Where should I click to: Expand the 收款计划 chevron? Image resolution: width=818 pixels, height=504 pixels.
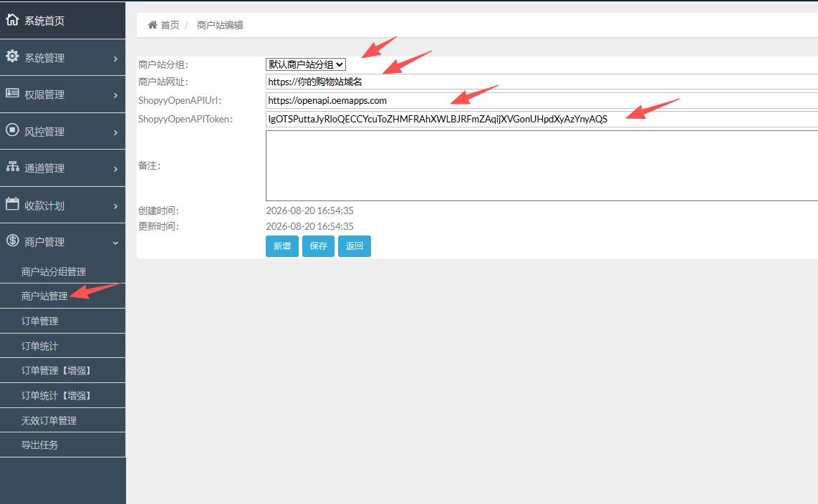[115, 206]
